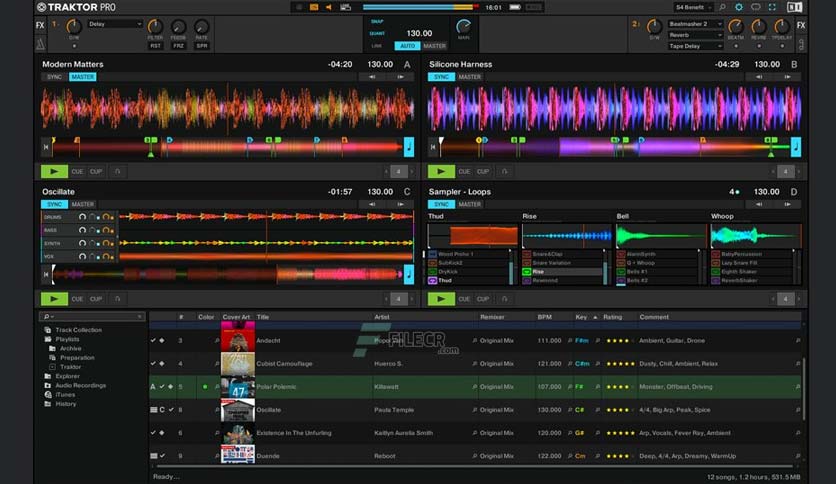The image size is (836, 484).
Task: Sort by the Key column header
Action: pyautogui.click(x=581, y=317)
